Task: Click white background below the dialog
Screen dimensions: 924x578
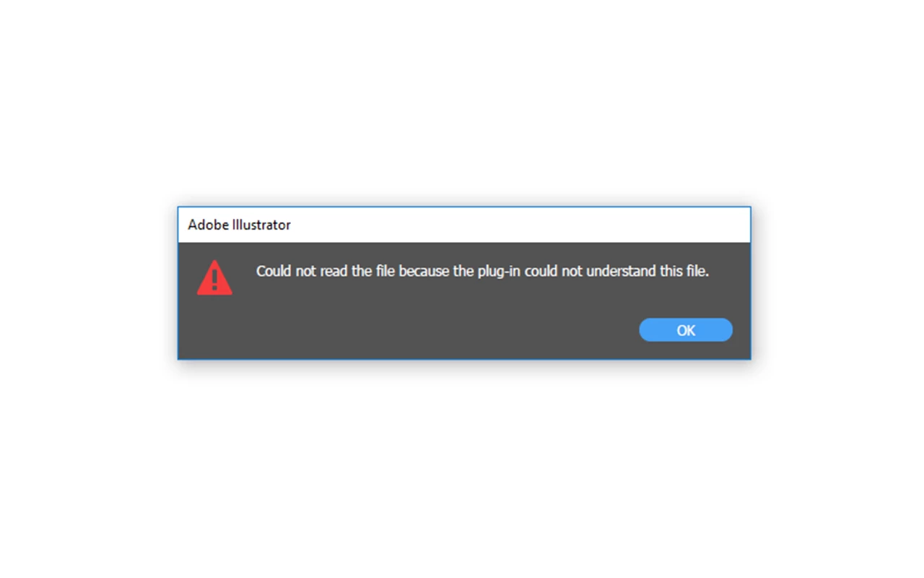Action: coord(462,470)
